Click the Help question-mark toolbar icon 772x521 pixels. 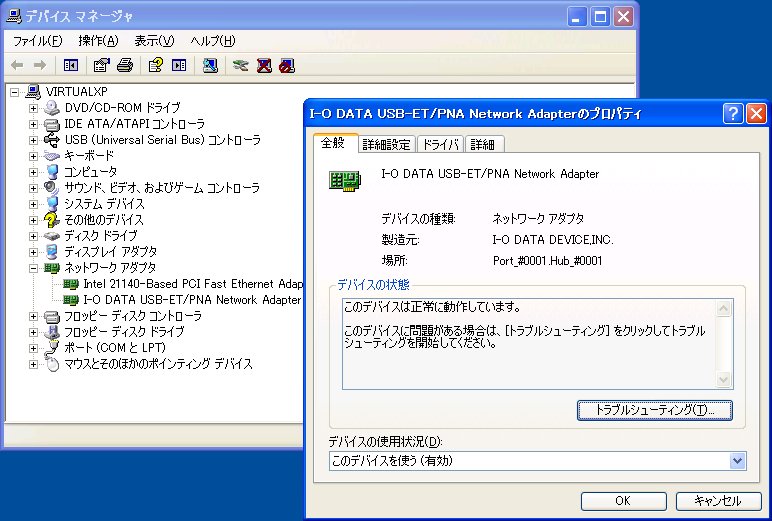point(156,65)
